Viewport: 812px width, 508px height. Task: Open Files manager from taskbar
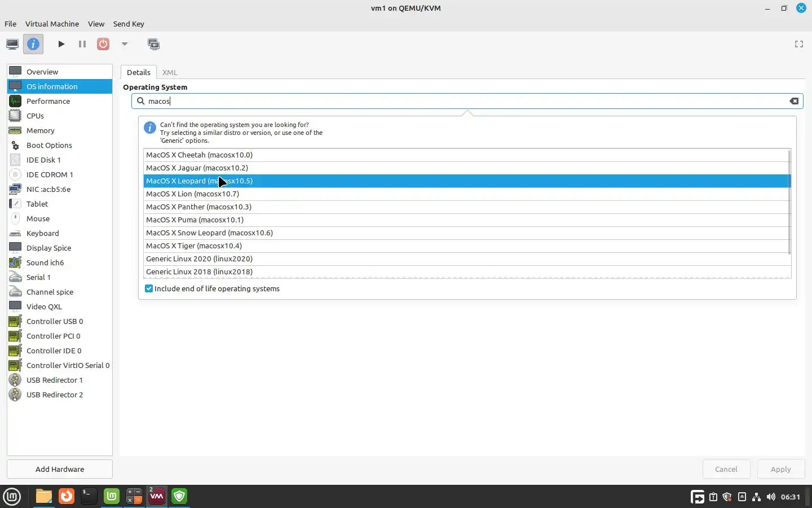coord(43,496)
